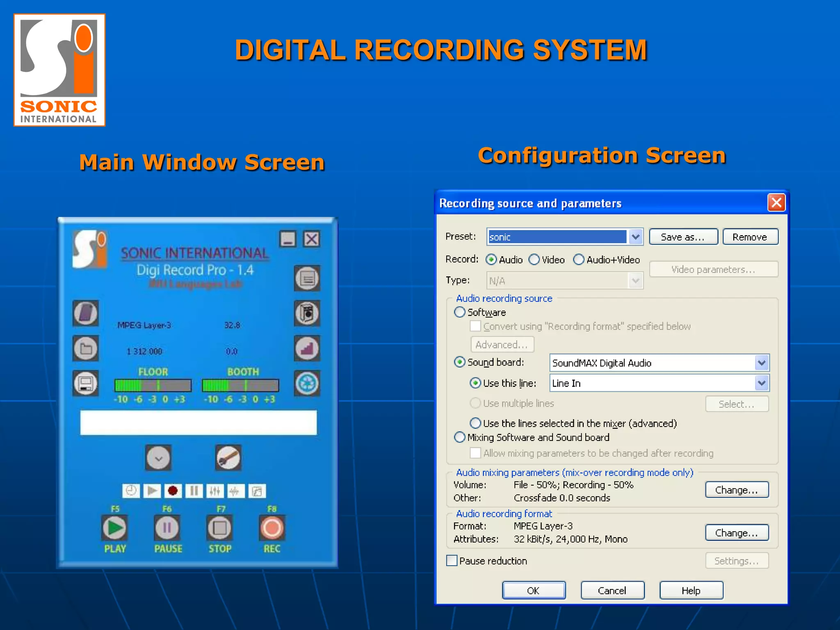Open the mixer sliders small toolbar icon
The width and height of the screenshot is (840, 630).
pos(215,491)
